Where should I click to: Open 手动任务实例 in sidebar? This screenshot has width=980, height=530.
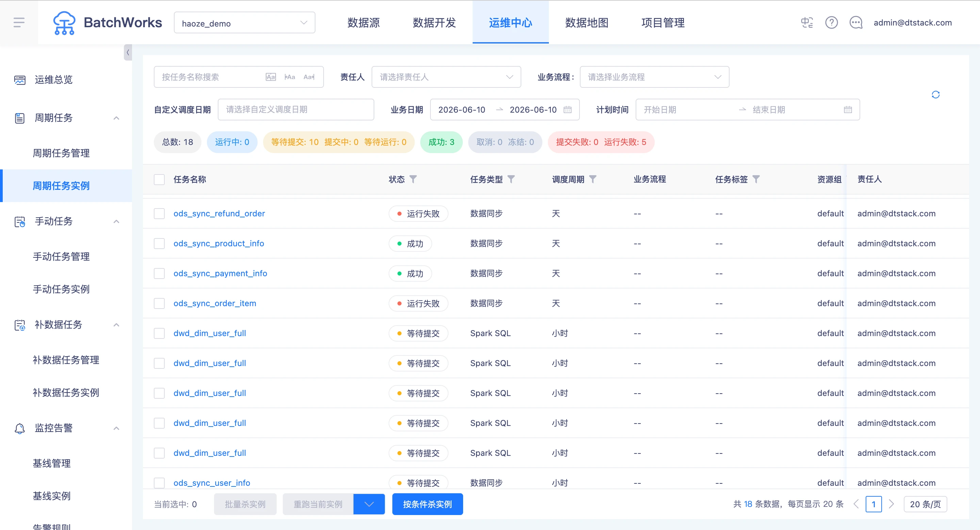(x=61, y=289)
